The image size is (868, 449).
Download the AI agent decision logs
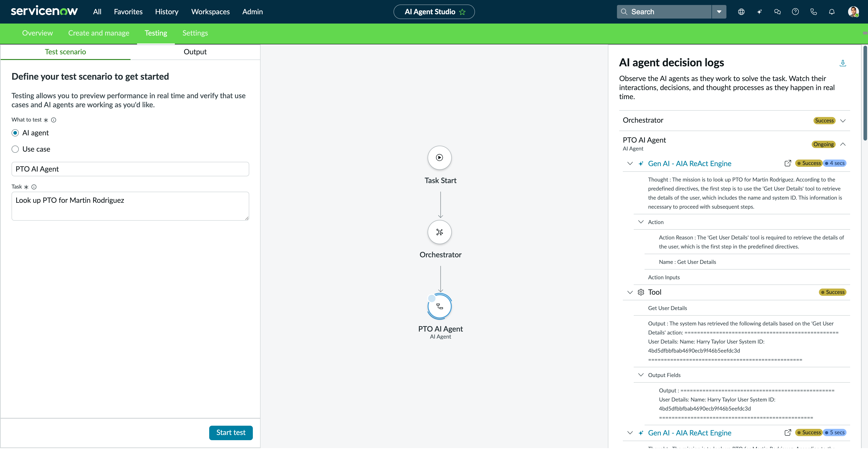pos(843,63)
